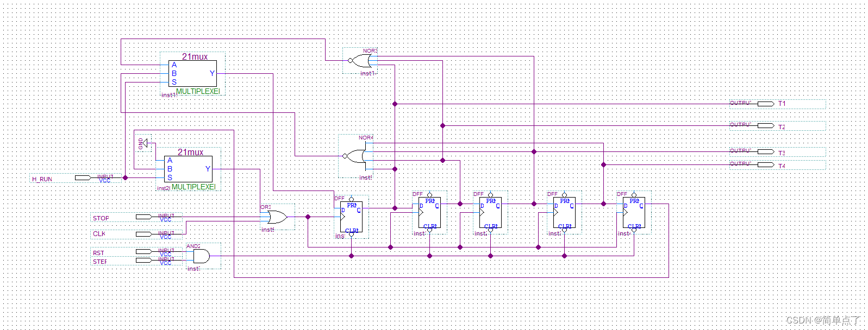Select the DFF flip-flop driving output T3
This screenshot has height=330, width=868.
pyautogui.click(x=490, y=213)
